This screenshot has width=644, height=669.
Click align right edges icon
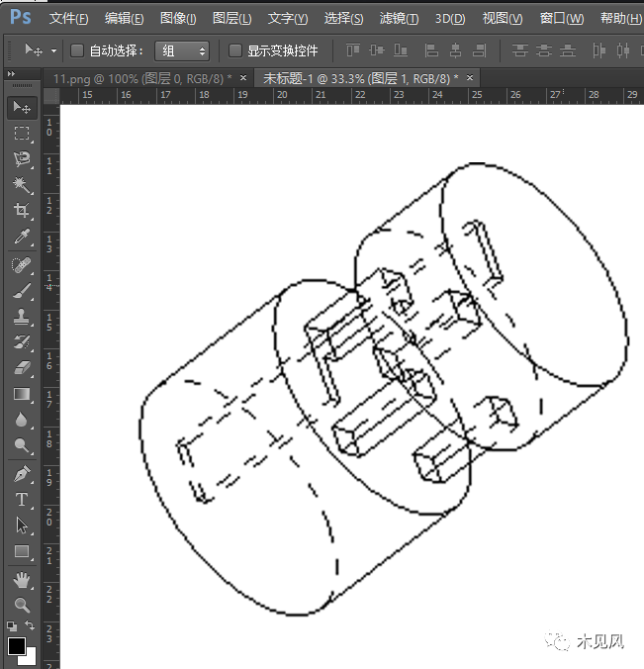pyautogui.click(x=480, y=50)
